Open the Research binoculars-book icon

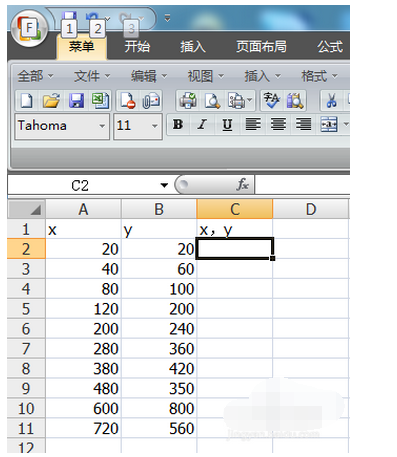pos(295,101)
